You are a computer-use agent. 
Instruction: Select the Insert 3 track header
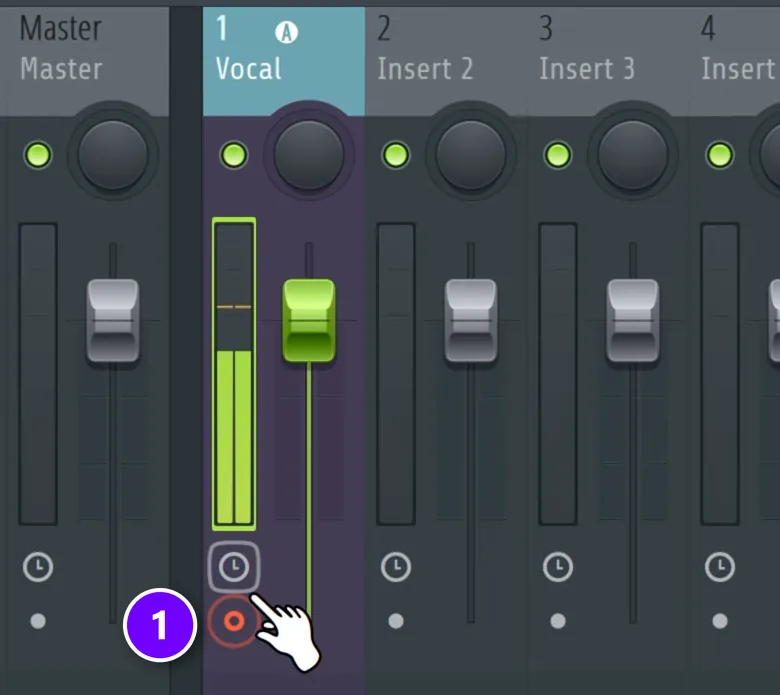pyautogui.click(x=608, y=61)
